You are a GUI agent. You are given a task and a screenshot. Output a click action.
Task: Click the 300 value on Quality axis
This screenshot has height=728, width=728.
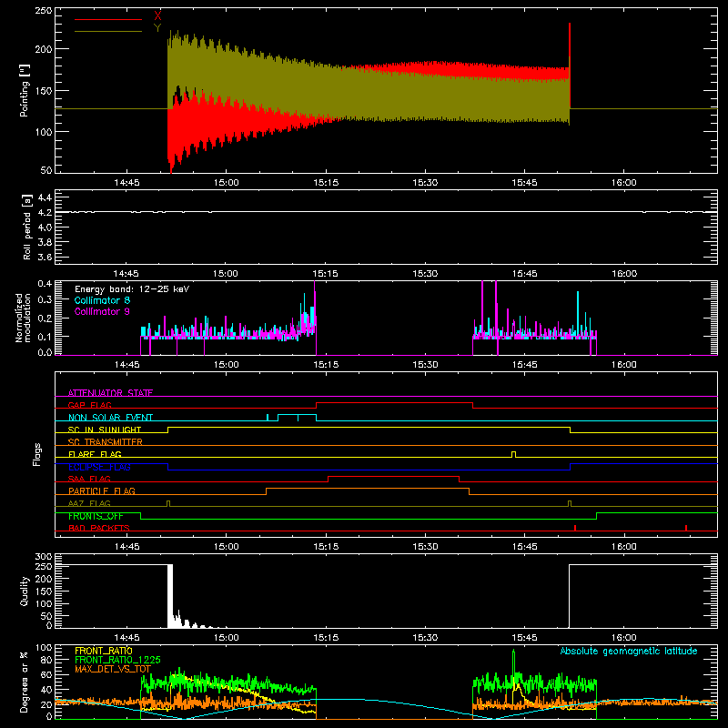[x=44, y=557]
